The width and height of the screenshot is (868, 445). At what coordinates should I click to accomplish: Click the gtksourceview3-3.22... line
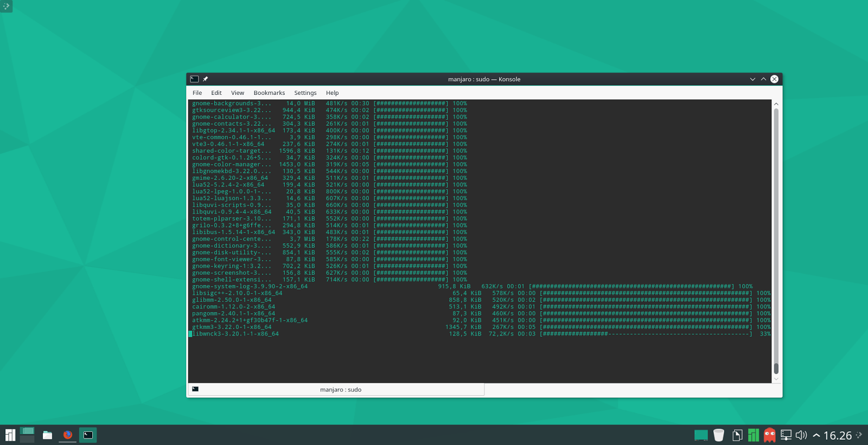329,110
